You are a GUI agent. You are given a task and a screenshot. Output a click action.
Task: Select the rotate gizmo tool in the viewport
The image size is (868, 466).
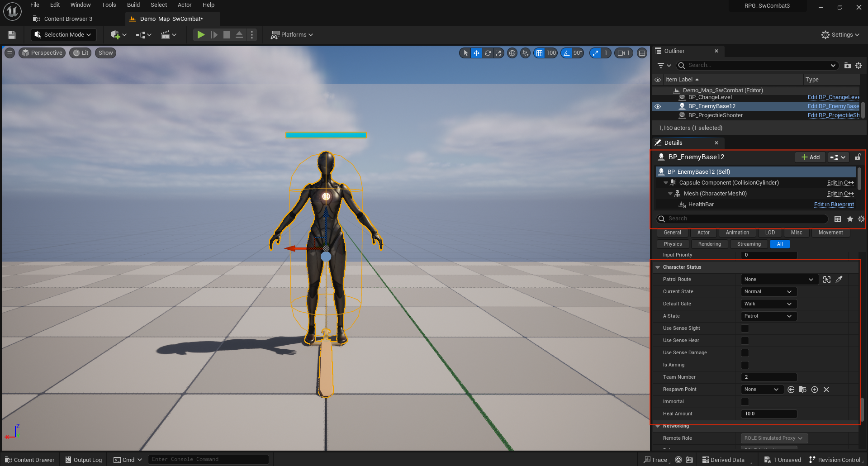tap(488, 53)
